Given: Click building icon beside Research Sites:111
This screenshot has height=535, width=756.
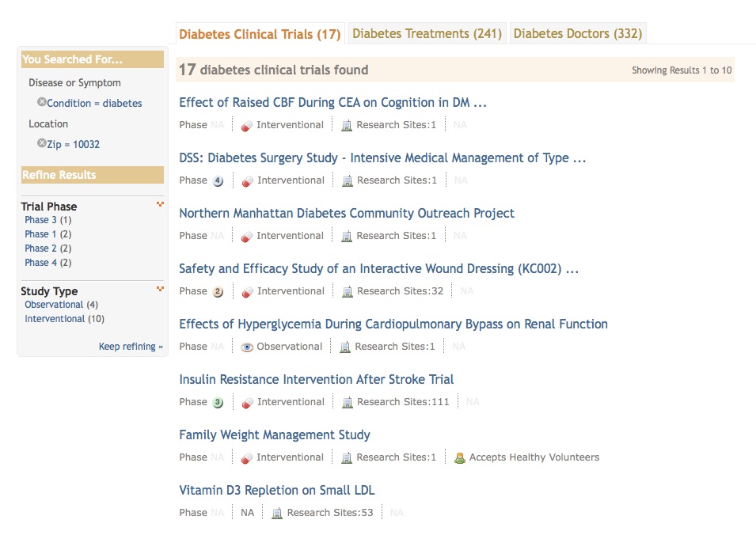Looking at the screenshot, I should (x=347, y=402).
